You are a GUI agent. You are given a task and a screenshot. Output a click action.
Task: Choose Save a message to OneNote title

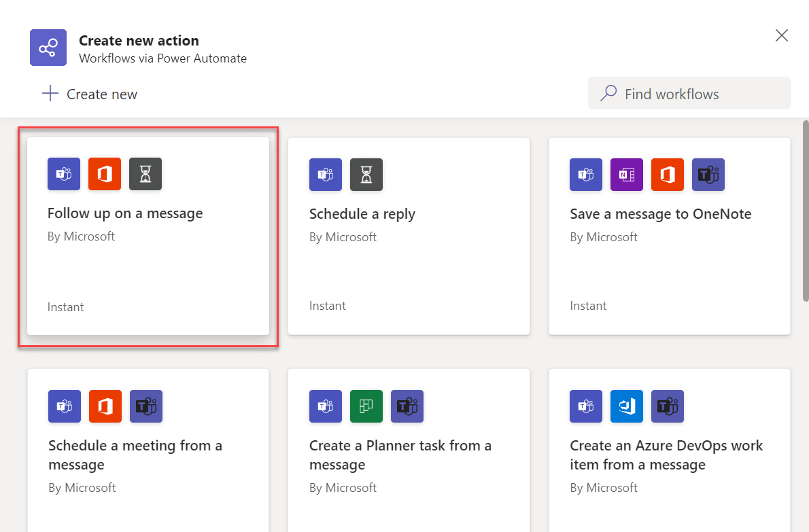[660, 214]
